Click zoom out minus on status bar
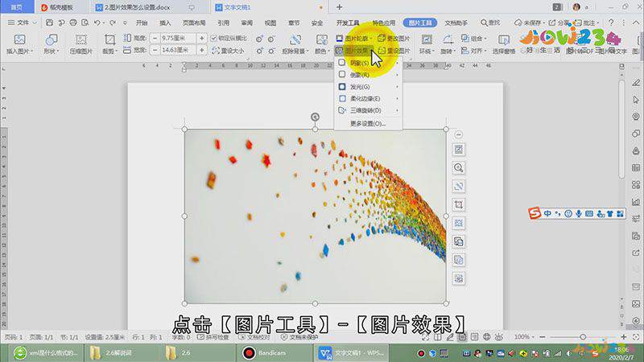Image resolution: width=644 pixels, height=362 pixels. click(x=543, y=337)
